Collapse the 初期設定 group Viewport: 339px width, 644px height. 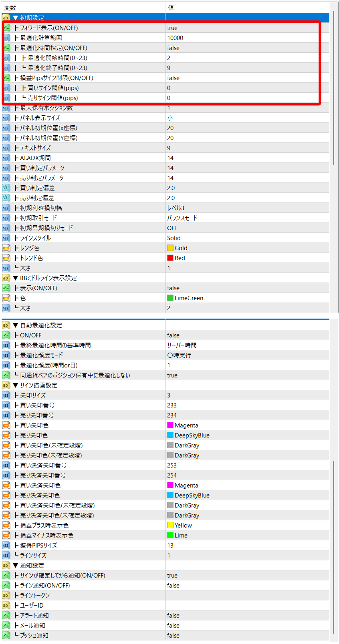pos(16,18)
